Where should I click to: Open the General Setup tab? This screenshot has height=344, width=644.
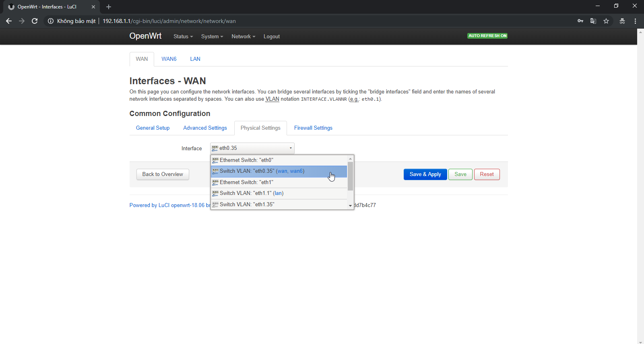click(153, 128)
